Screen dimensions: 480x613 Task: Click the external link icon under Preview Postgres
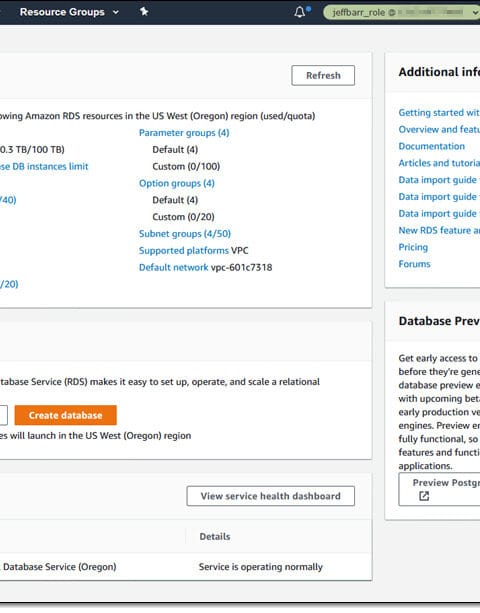tap(424, 496)
